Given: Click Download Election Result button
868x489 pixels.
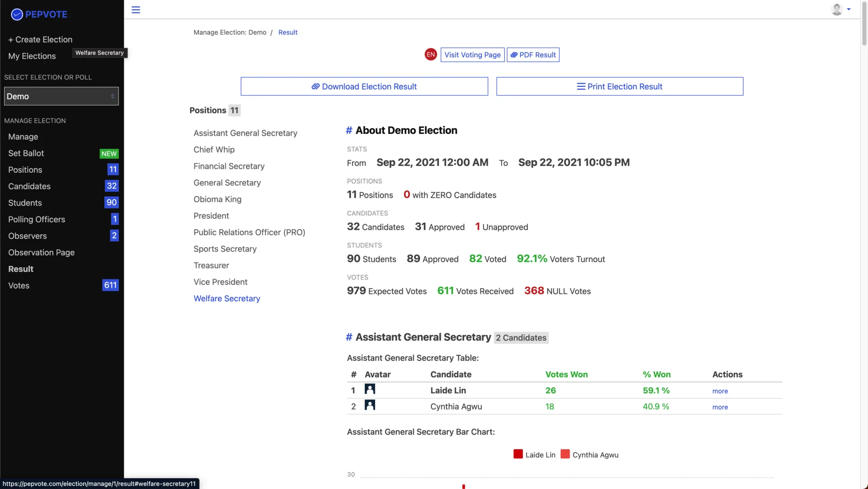Looking at the screenshot, I should (364, 86).
